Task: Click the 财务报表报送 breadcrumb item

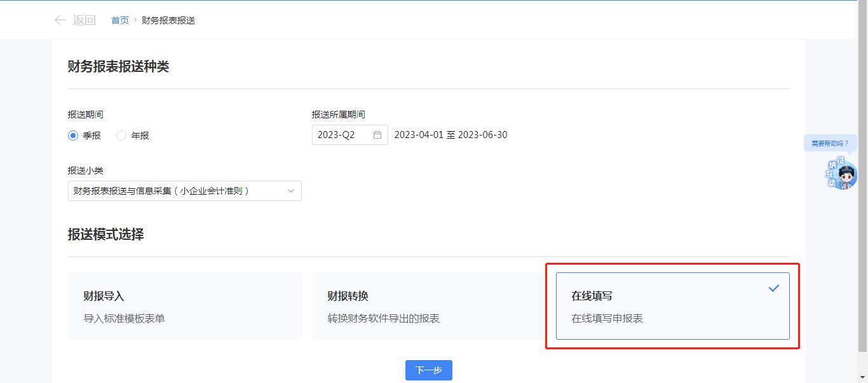Action: point(168,20)
